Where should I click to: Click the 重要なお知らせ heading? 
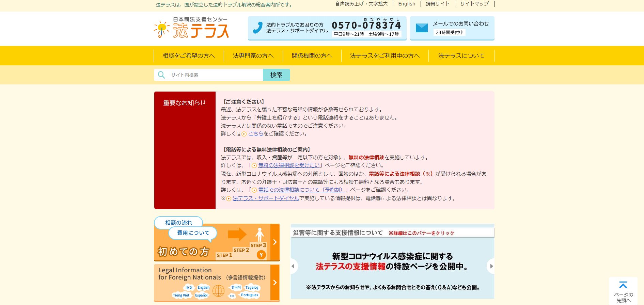point(185,103)
